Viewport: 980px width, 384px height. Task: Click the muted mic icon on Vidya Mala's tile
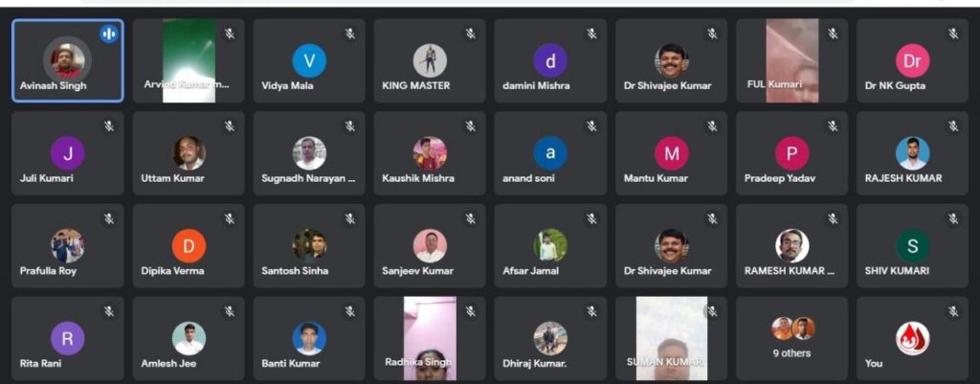coord(350,34)
